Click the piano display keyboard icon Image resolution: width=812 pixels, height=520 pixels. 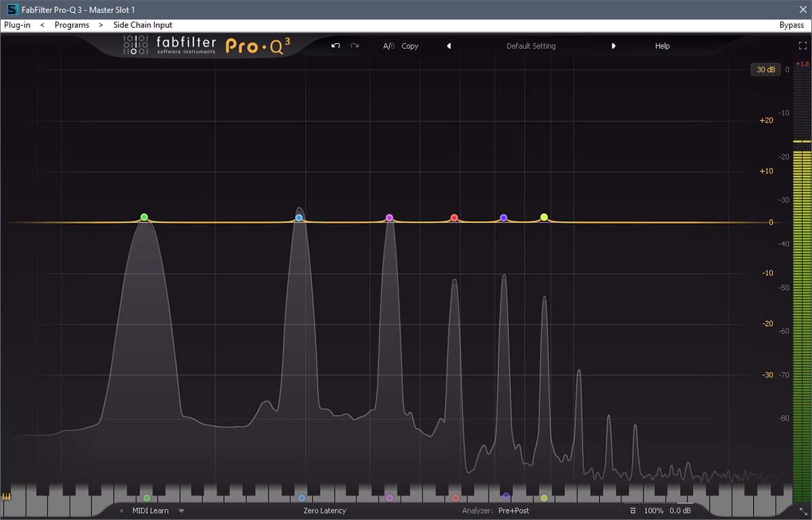coord(7,496)
